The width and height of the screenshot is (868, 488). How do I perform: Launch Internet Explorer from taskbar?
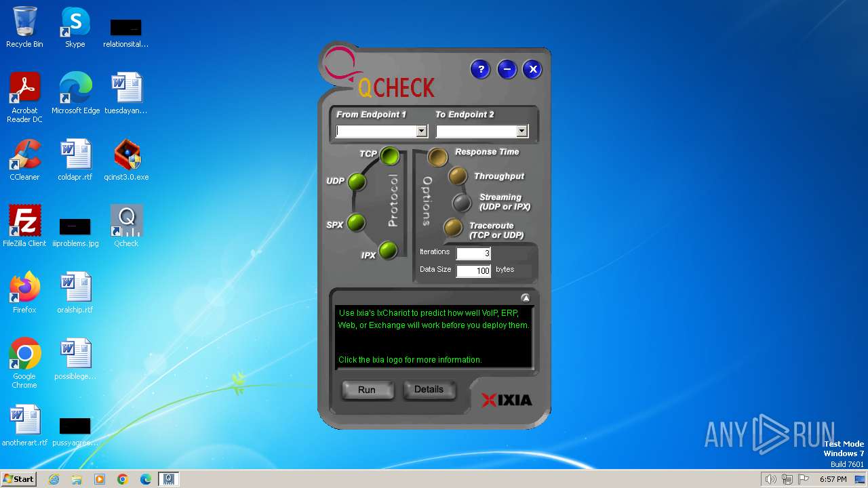click(x=54, y=479)
